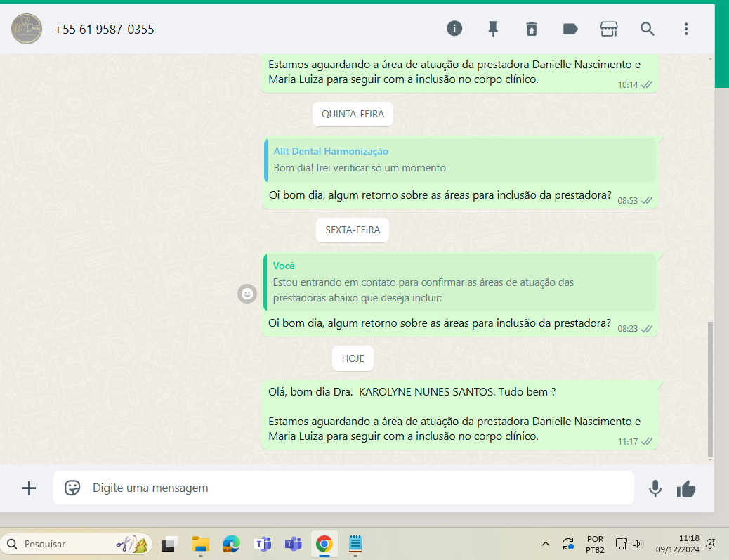
Task: Send a thumbs up reaction
Action: click(685, 488)
